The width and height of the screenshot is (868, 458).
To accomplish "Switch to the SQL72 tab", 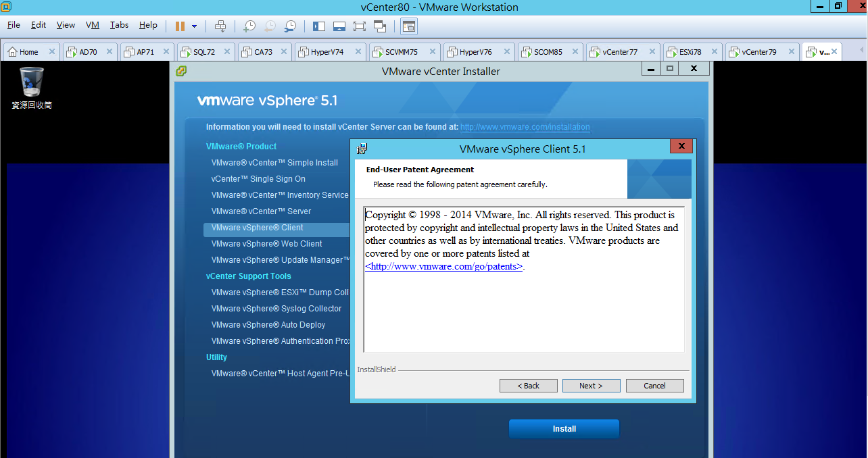I will [x=206, y=51].
